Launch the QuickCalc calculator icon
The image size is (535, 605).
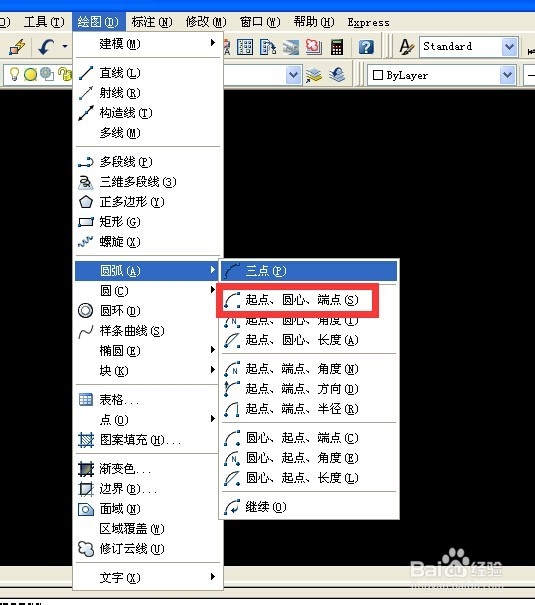(x=337, y=47)
